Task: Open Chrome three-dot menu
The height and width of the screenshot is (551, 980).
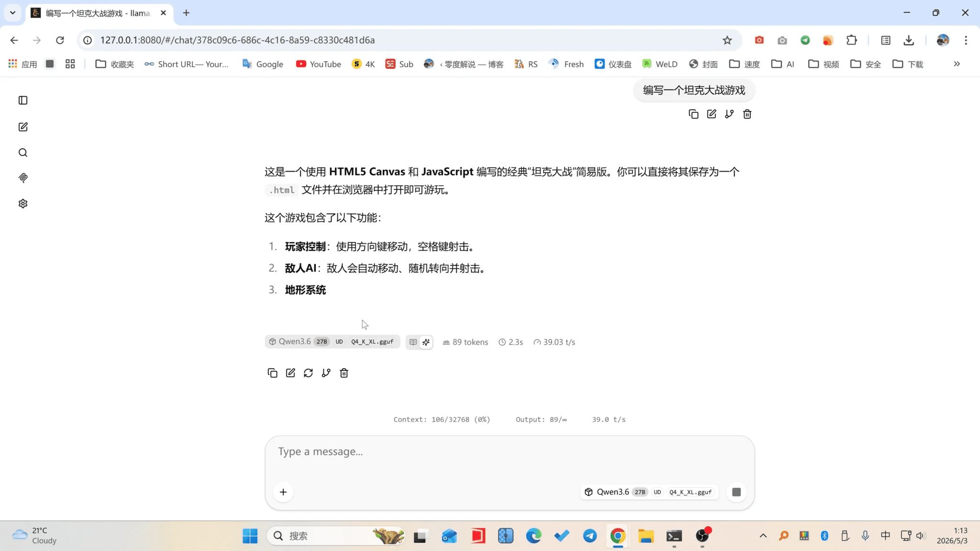Action: 966,40
